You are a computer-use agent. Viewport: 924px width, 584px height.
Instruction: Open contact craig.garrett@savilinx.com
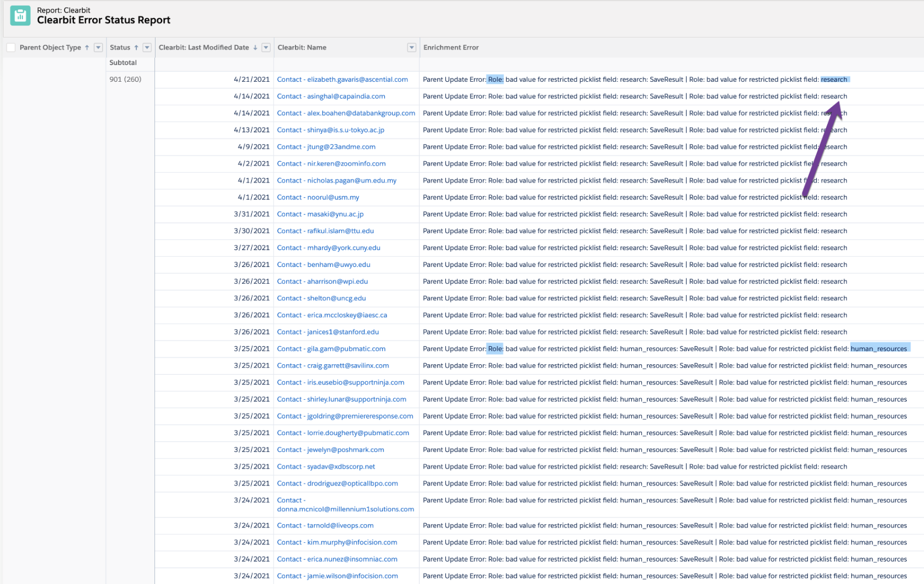333,366
